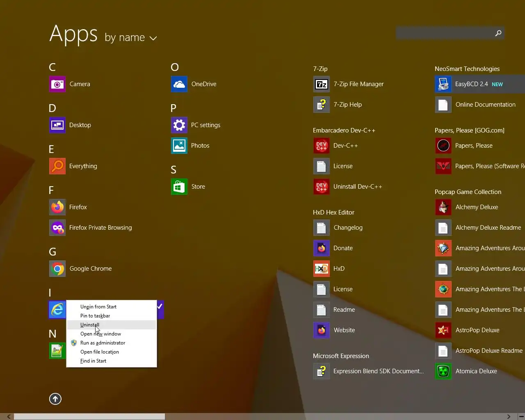525x420 pixels.
Task: Launch the 7-Zip File Manager icon
Action: click(x=322, y=84)
